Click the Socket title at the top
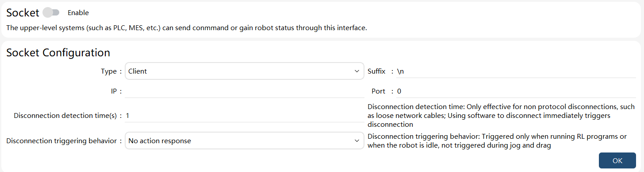This screenshot has width=644, height=172. [23, 12]
